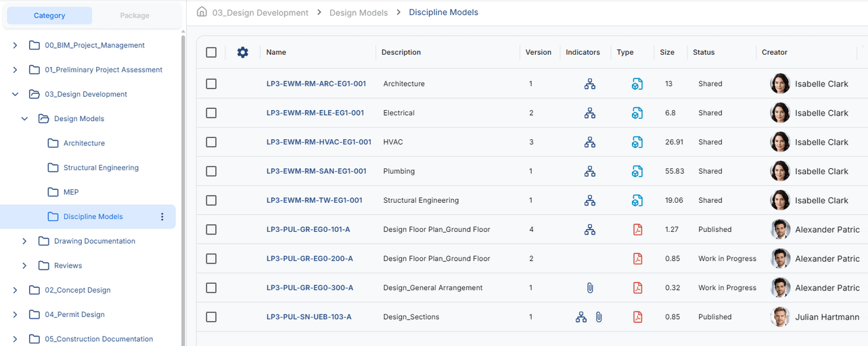
Task: Click Julian Hartmann's avatar
Action: click(780, 317)
